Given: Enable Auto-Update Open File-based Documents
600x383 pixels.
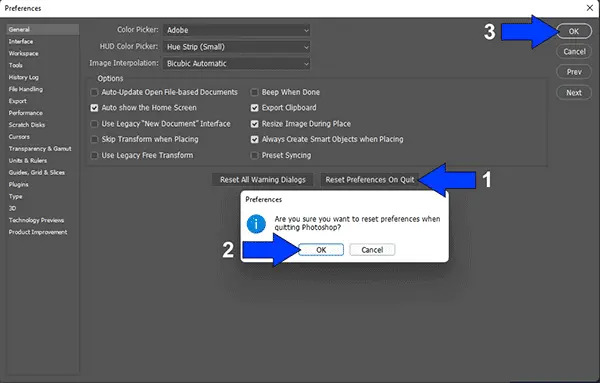Looking at the screenshot, I should [94, 92].
